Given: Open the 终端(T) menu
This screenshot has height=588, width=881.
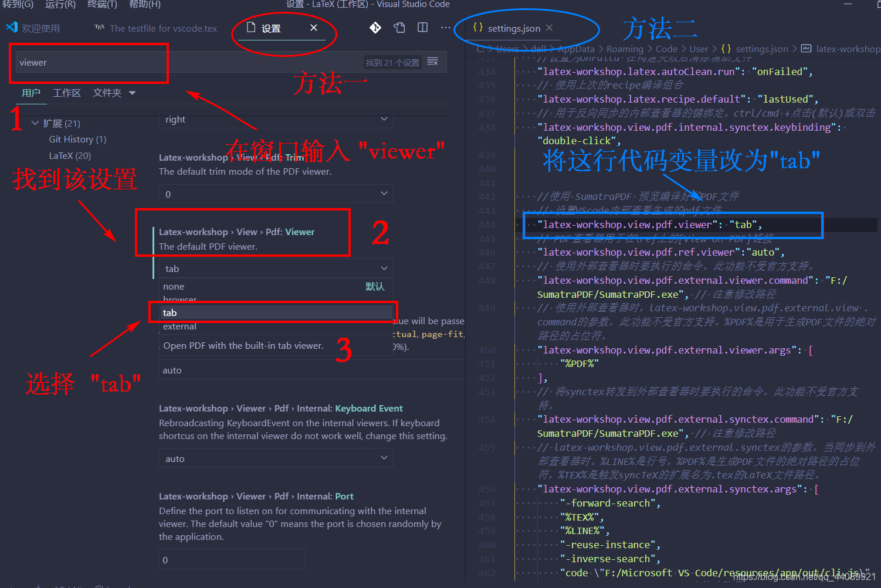Looking at the screenshot, I should click(x=102, y=4).
